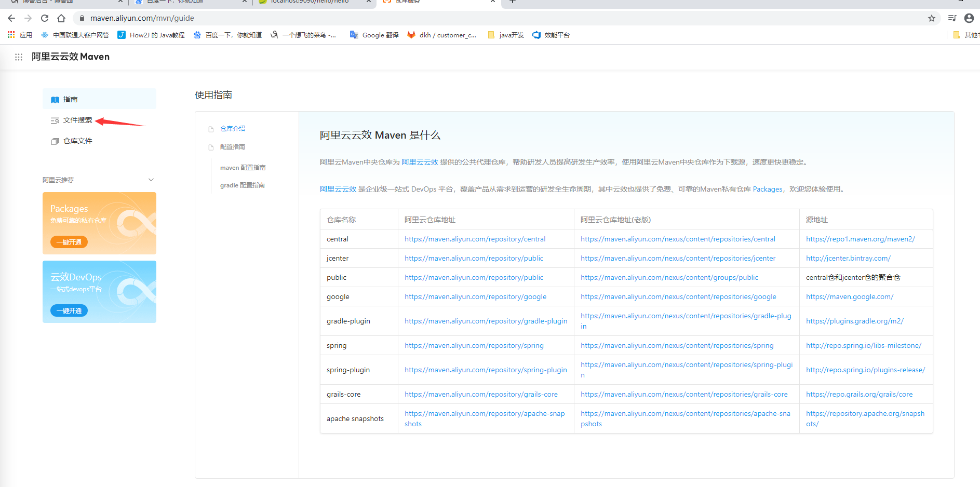View site info via the lock icon

[82, 18]
